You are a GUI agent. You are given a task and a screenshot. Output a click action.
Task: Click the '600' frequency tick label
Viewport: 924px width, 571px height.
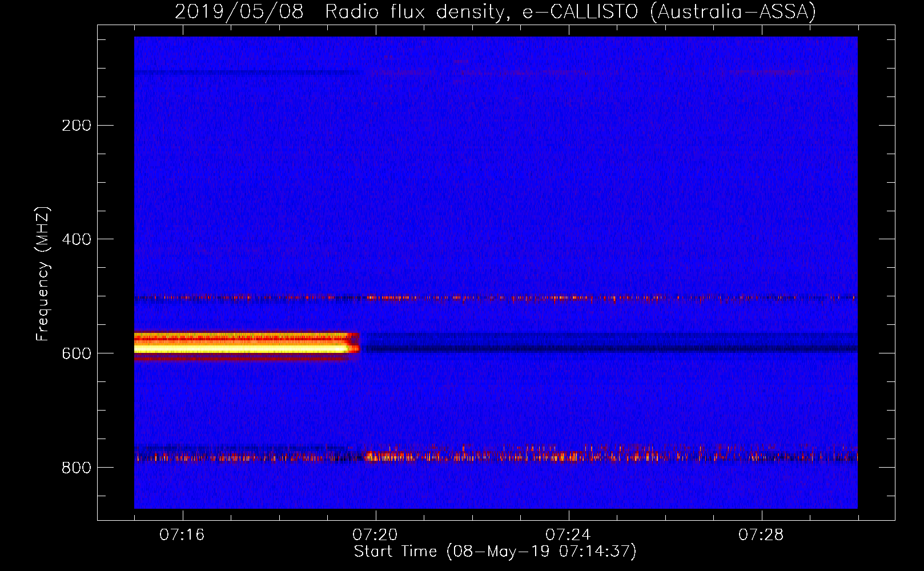[x=77, y=353]
